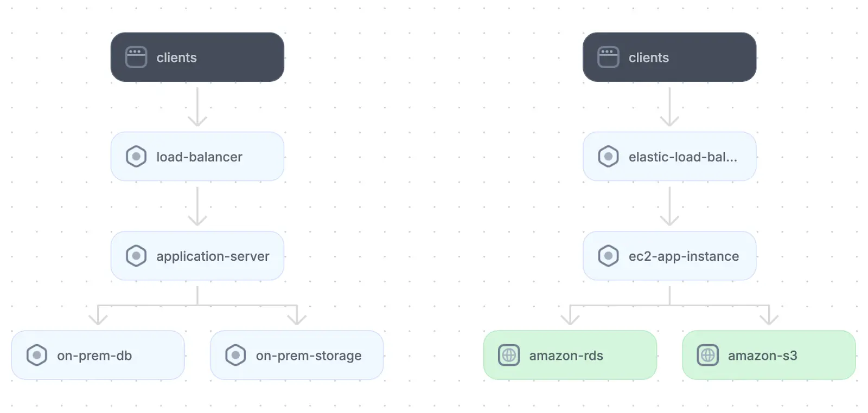The image size is (868, 413).
Task: Click the globe icon on amazon-s3 node
Action: click(707, 355)
